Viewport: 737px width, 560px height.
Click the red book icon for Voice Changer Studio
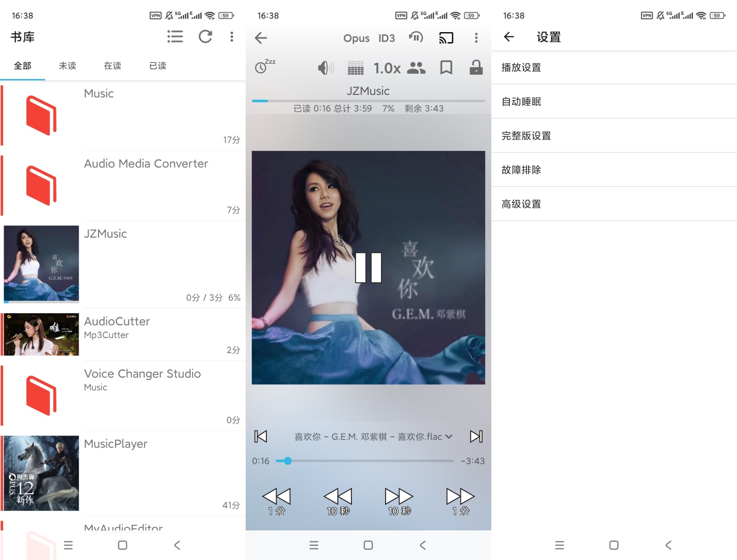point(41,395)
